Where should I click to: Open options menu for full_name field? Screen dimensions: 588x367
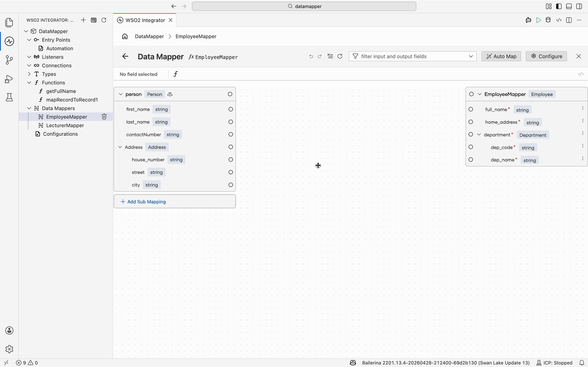point(583,108)
